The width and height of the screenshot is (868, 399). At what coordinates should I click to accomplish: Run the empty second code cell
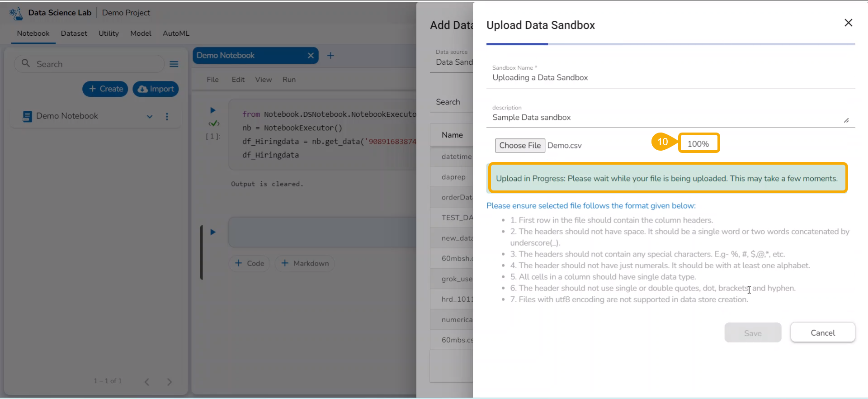(x=213, y=232)
